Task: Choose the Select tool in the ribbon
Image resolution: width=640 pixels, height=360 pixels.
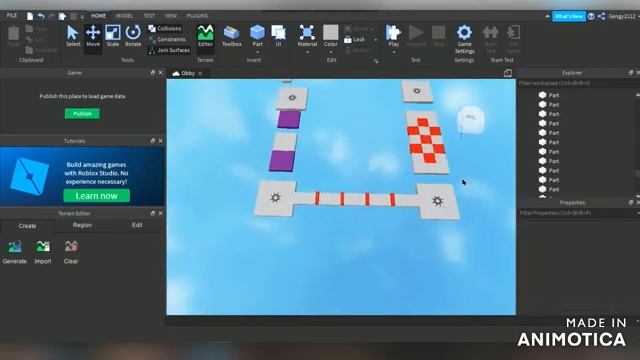Action: pyautogui.click(x=73, y=36)
